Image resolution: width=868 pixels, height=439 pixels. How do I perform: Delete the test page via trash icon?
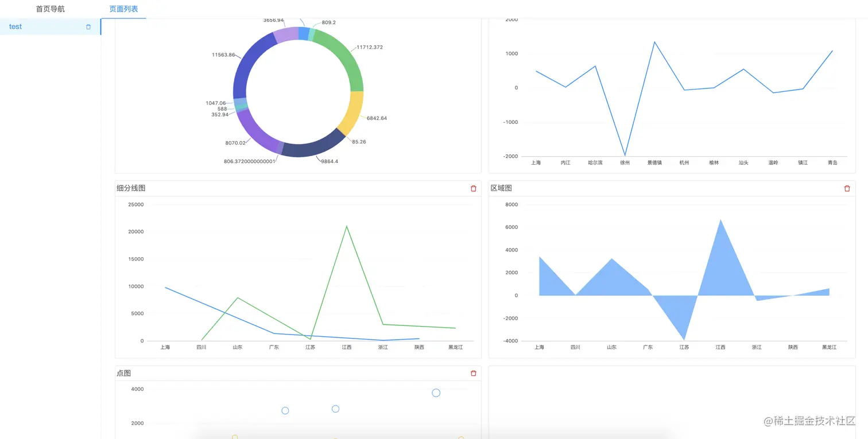coord(88,27)
